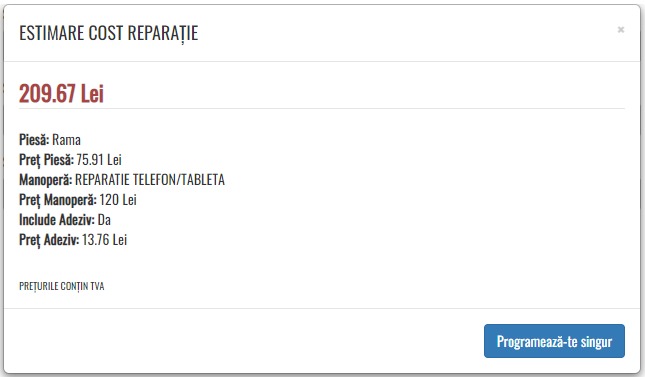This screenshot has width=645, height=377.
Task: Click the Preț Adeziv: label
Action: (x=49, y=240)
